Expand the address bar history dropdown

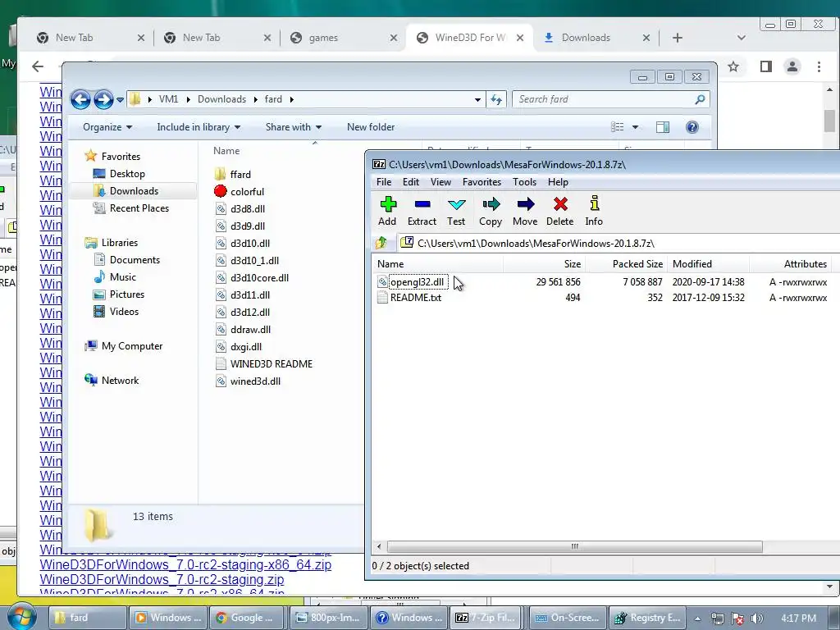[477, 99]
